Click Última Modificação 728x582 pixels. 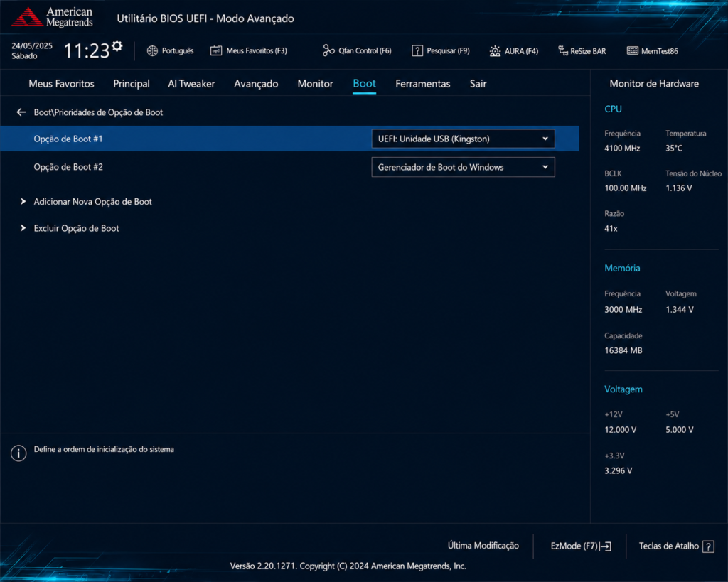pos(483,546)
